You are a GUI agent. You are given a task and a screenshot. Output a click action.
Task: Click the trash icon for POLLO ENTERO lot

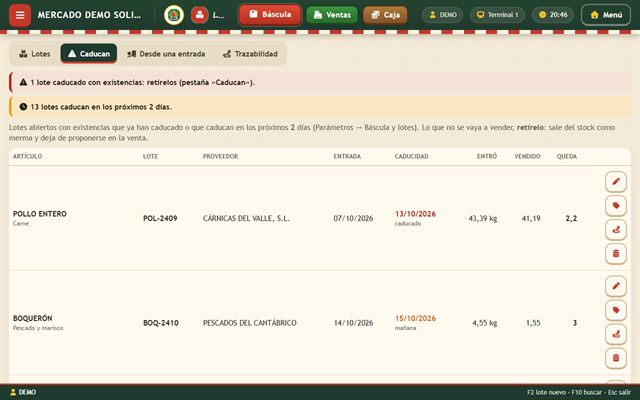[x=616, y=253]
